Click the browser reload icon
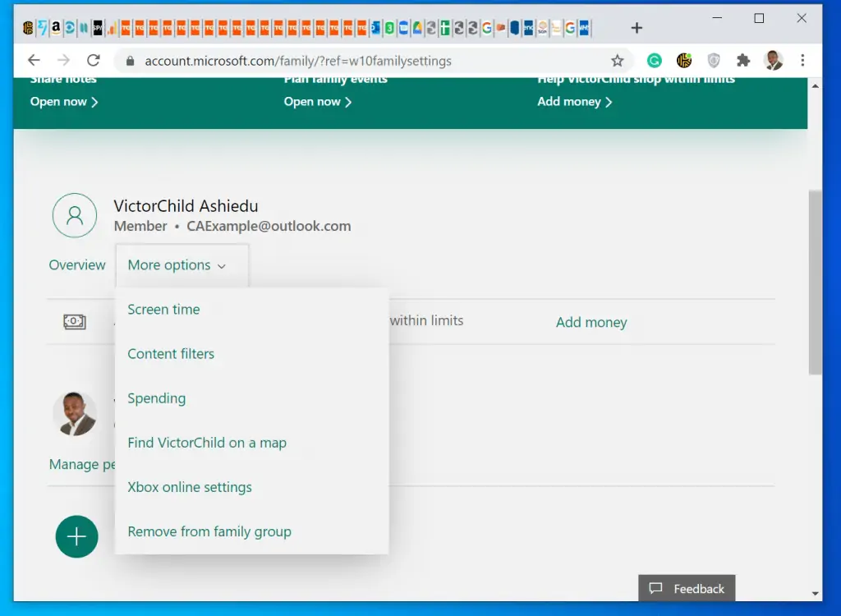Screen dimensions: 841x616 coord(94,61)
